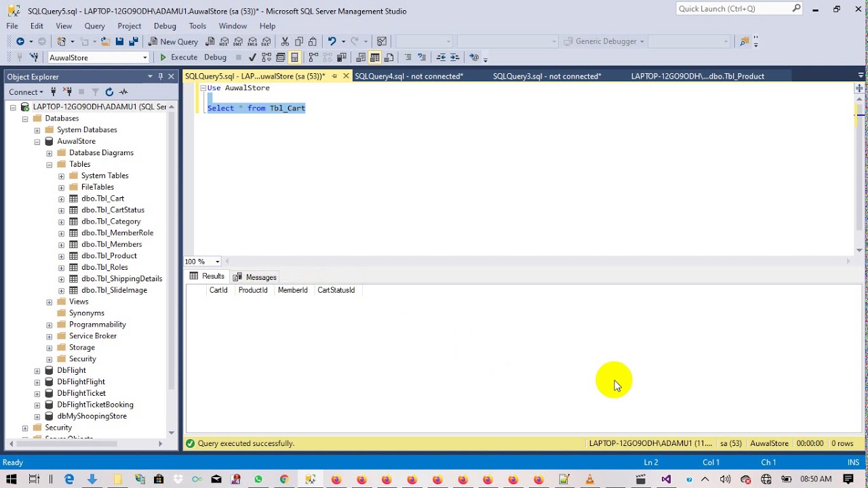This screenshot has width=868, height=488.
Task: Click the Save disk icon
Action: tap(119, 41)
